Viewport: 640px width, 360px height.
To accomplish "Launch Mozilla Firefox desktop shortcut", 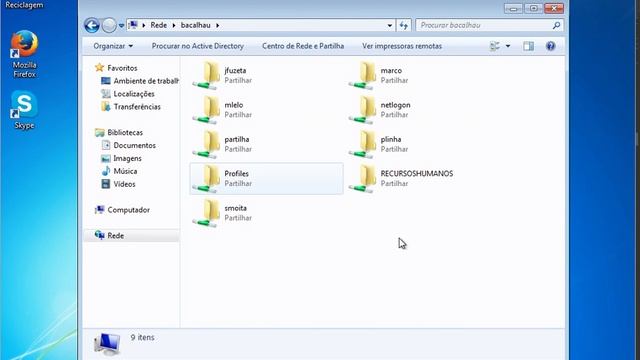I will click(24, 54).
